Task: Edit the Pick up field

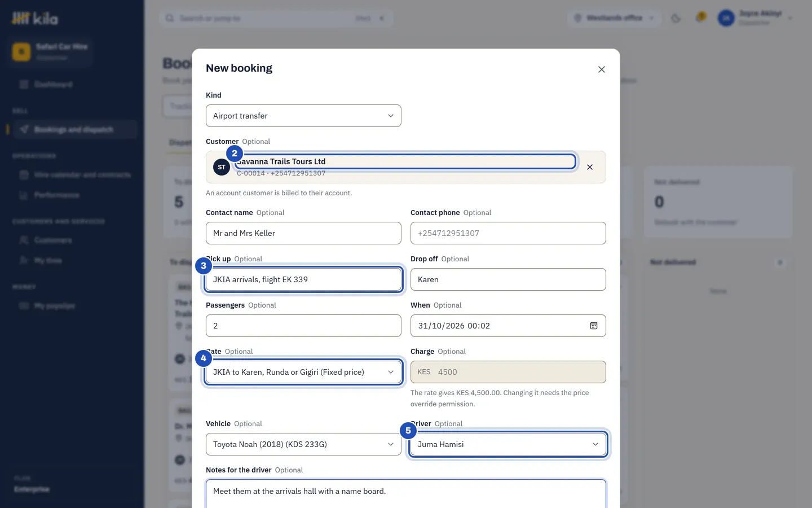Action: (x=303, y=279)
